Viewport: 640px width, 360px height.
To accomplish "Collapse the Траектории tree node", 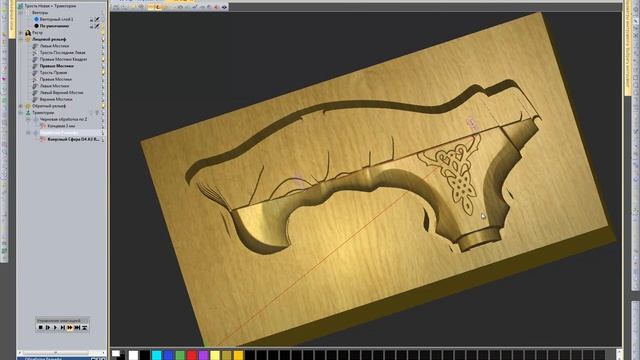I will pyautogui.click(x=21, y=112).
